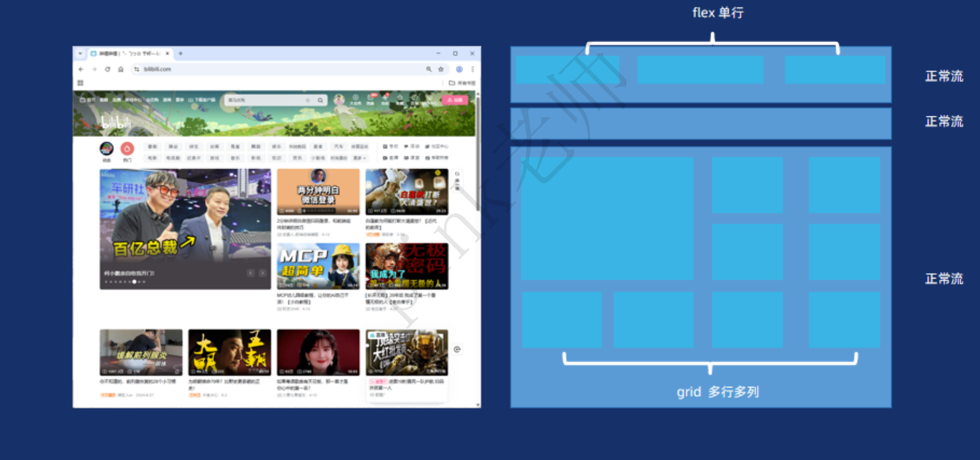
Task: Click round floating button beside bottom row
Action: 457,349
